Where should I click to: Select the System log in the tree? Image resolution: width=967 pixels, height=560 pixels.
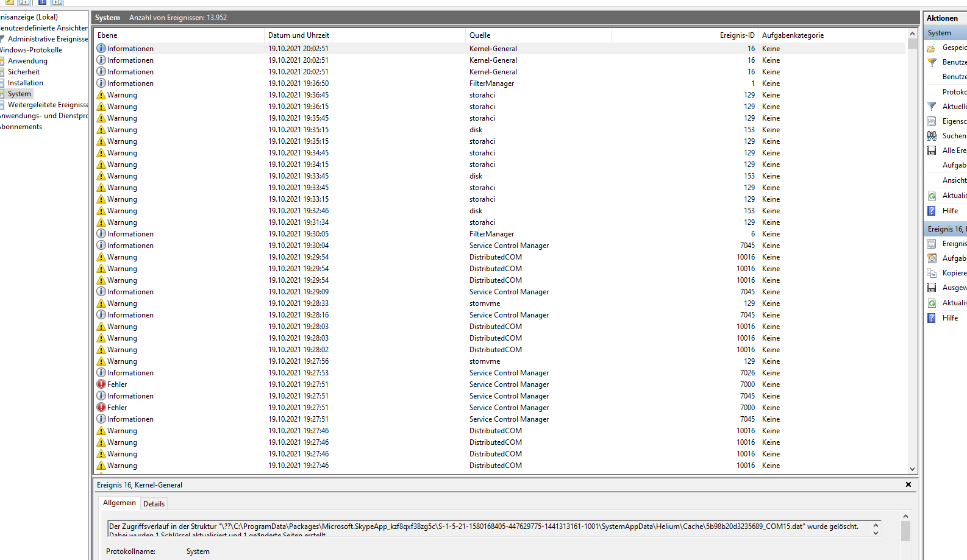[20, 94]
